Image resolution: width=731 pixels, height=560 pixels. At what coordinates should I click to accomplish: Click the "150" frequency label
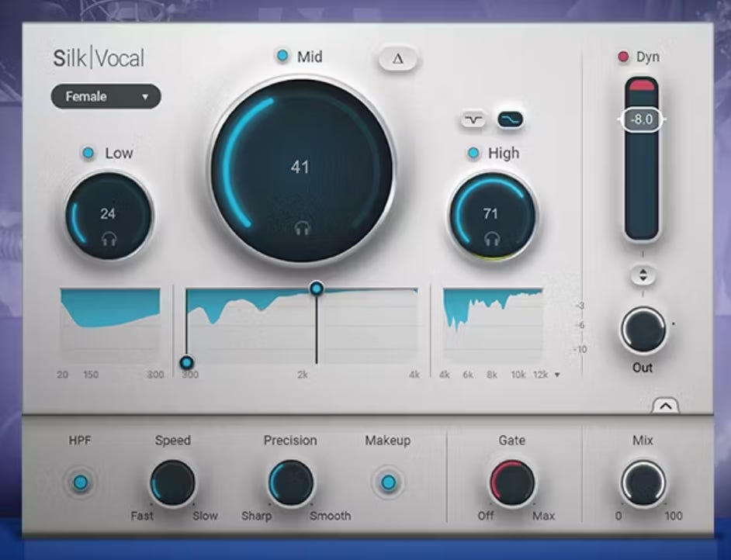(91, 375)
